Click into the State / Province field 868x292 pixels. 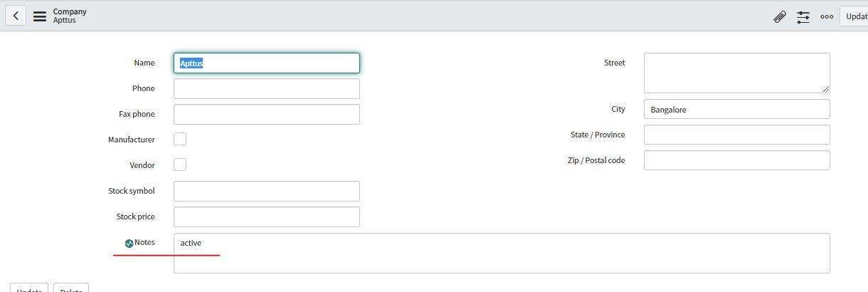point(737,135)
